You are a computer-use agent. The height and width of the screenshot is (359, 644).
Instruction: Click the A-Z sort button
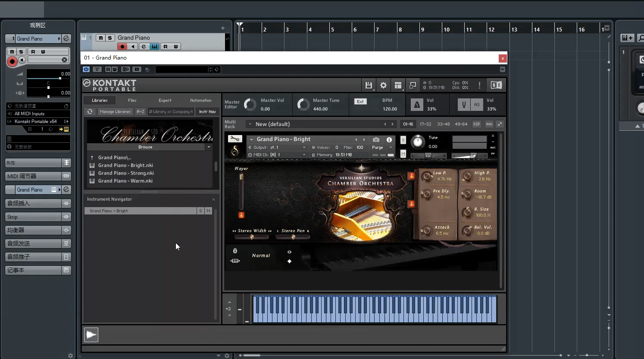click(141, 112)
